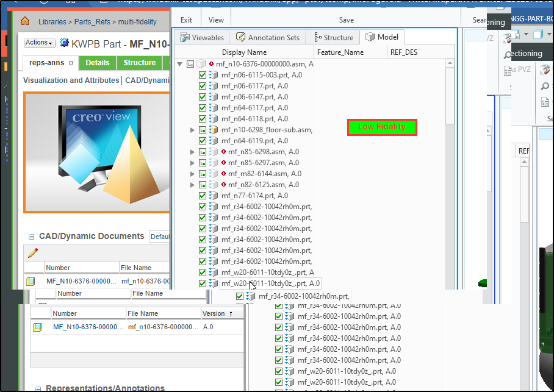Open the green Details tab
Screen dimensions: 554x392
click(x=97, y=63)
